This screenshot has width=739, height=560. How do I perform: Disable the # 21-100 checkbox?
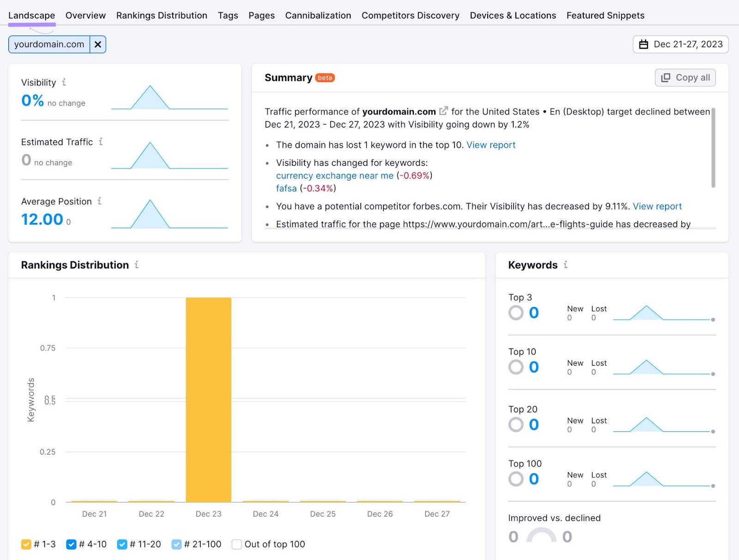coord(177,544)
